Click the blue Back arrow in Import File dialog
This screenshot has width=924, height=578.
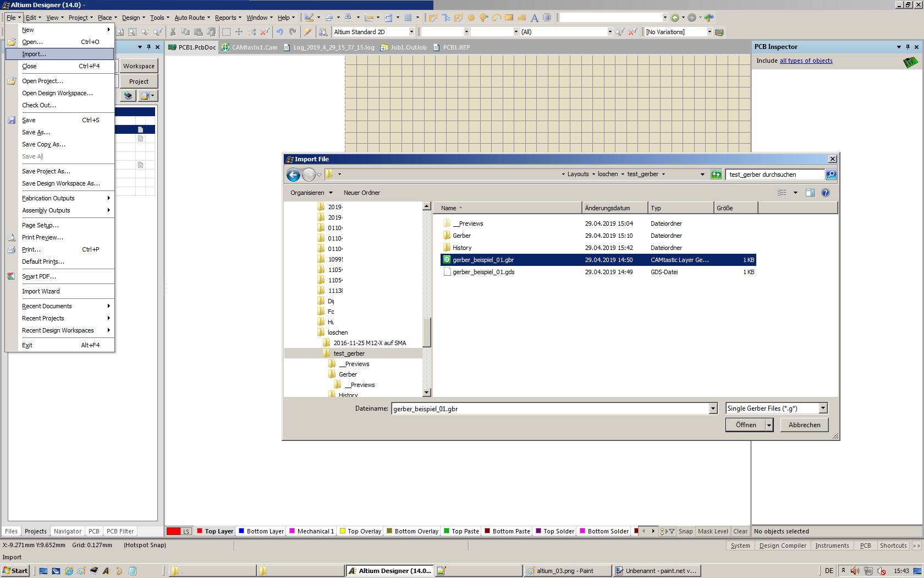pos(294,175)
